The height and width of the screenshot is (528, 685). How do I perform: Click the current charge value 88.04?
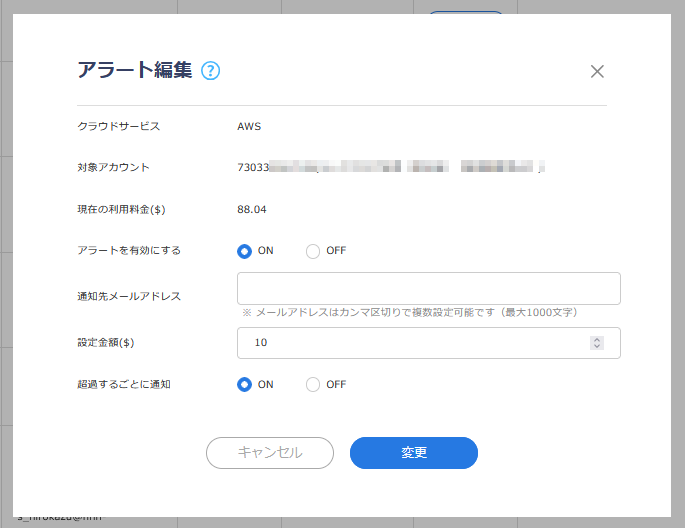[x=252, y=209]
